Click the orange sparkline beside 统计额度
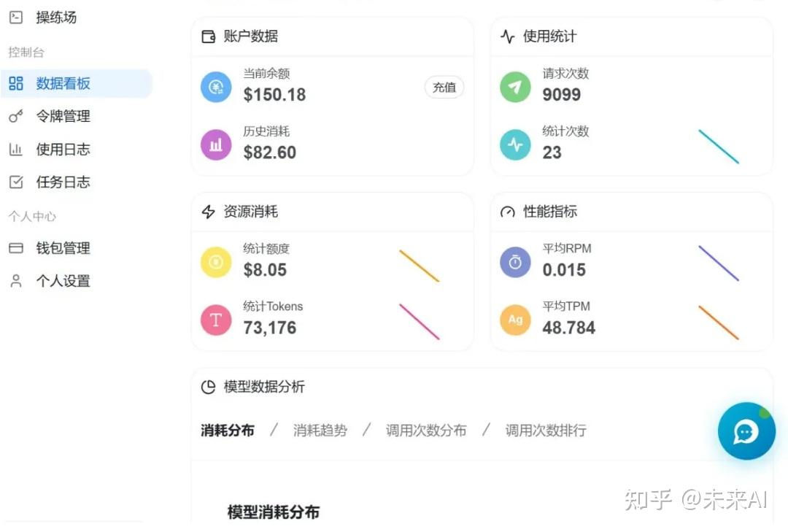788x532 pixels. tap(420, 265)
